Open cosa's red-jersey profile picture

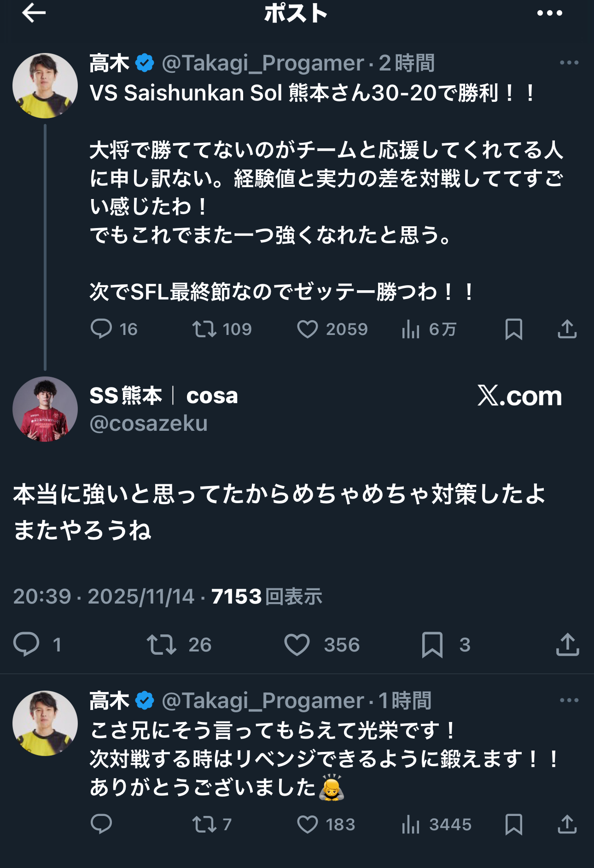click(x=45, y=409)
